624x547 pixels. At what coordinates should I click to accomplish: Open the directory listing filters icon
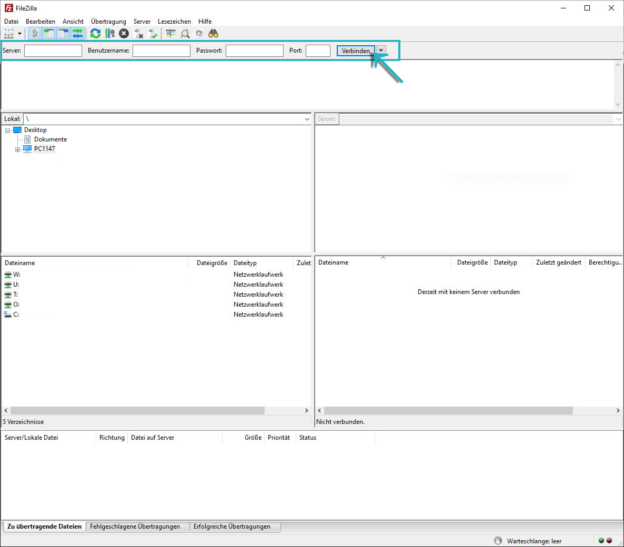[171, 33]
